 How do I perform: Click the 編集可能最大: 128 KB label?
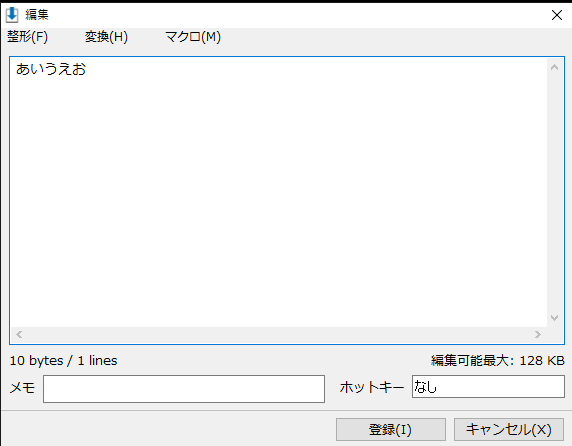click(498, 361)
